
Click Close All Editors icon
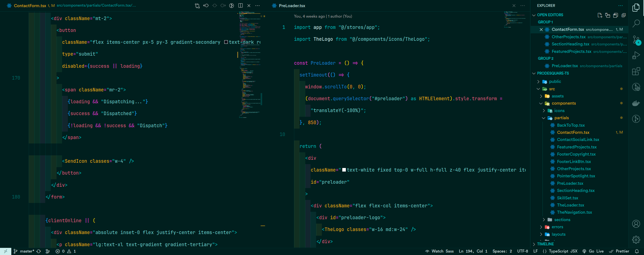pyautogui.click(x=624, y=15)
